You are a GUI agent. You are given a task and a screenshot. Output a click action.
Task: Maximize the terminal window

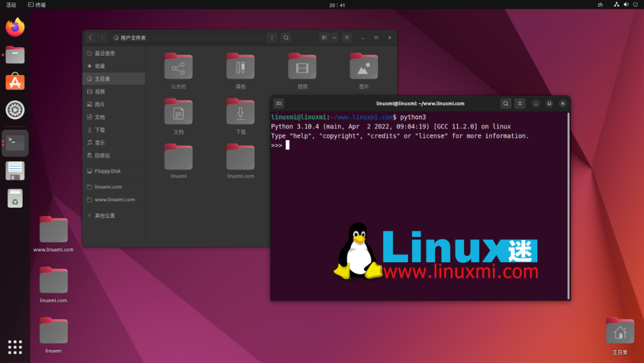pyautogui.click(x=549, y=104)
